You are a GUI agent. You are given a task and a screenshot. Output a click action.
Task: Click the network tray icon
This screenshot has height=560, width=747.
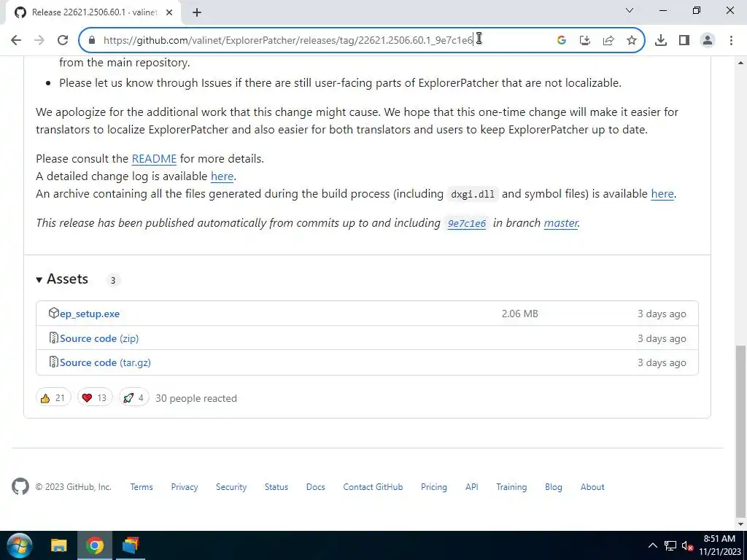670,545
